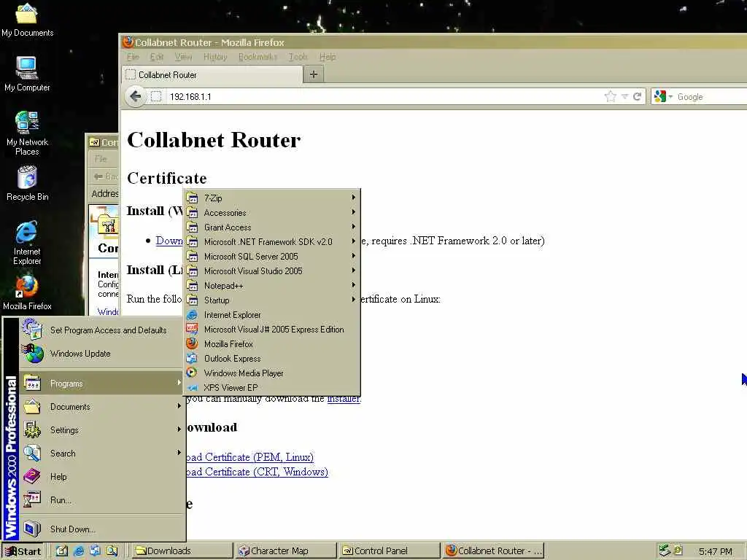The height and width of the screenshot is (560, 747).
Task: Open Windows Update from Start menu
Action: pos(102,354)
